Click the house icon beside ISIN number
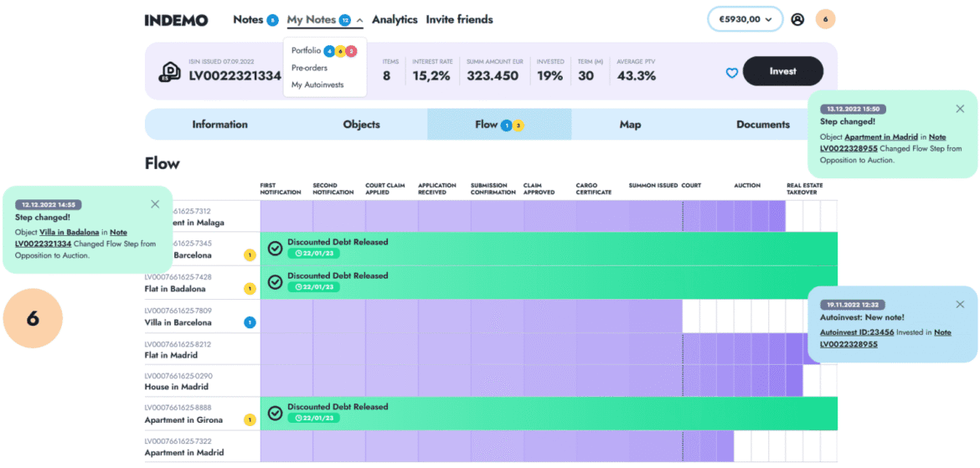Screen dimensions: 980x468 point(170,73)
